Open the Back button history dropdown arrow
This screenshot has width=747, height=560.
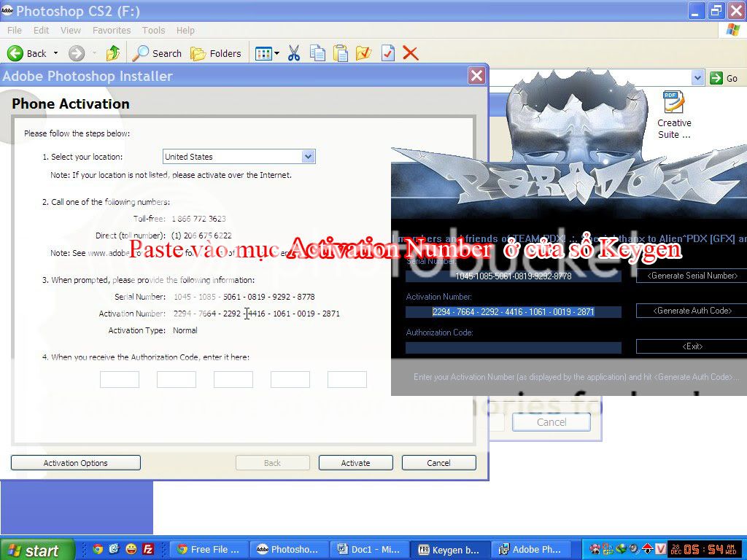point(55,53)
